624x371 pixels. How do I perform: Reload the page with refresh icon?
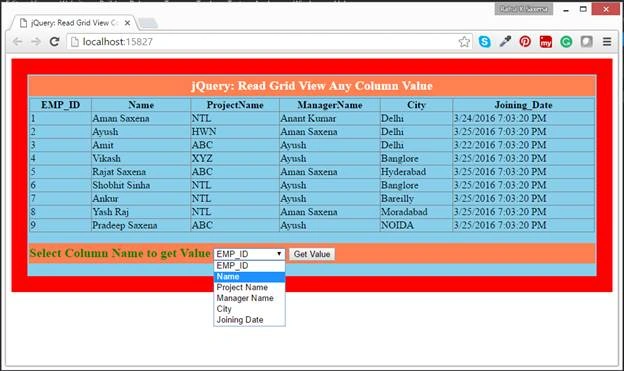55,42
